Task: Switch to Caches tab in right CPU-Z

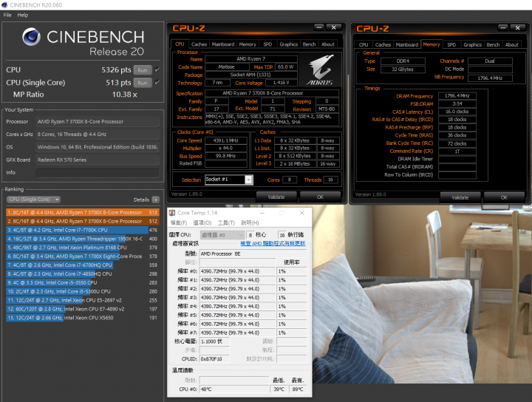Action: 383,44
